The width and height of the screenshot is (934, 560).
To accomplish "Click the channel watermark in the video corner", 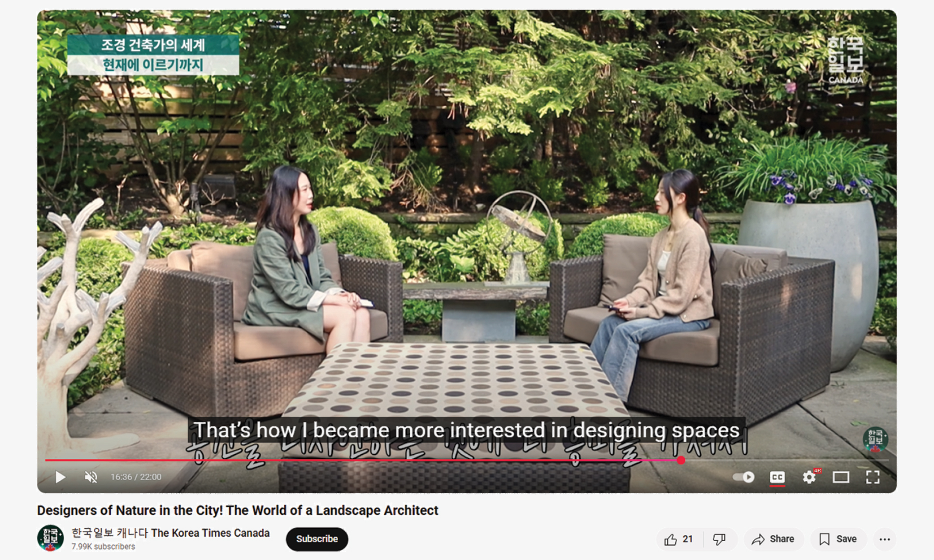I will (875, 439).
